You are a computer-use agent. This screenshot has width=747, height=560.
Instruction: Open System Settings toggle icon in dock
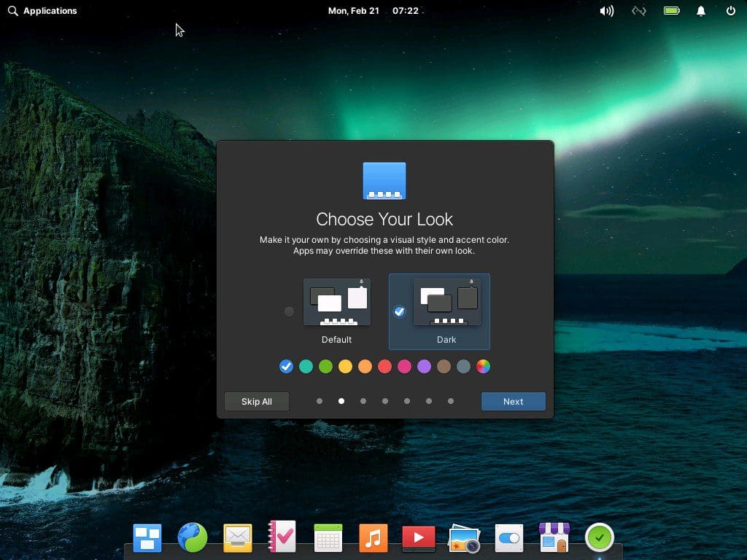pyautogui.click(x=508, y=539)
